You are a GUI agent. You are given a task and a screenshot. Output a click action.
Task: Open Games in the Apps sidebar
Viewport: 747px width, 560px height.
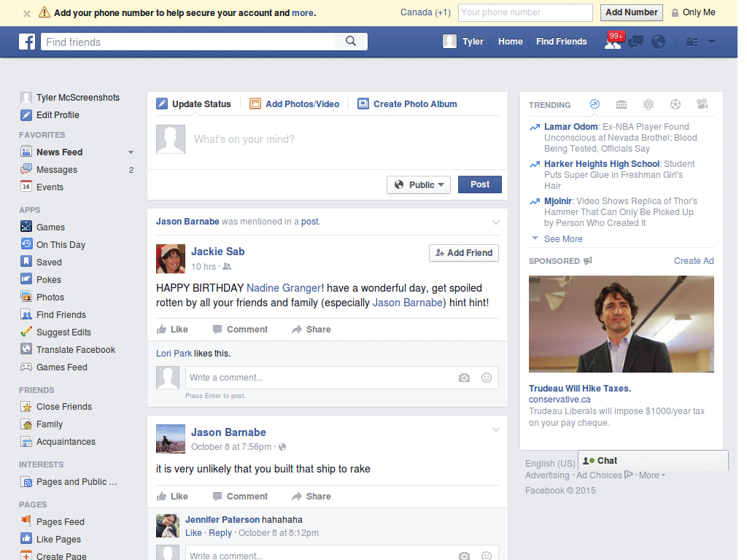pyautogui.click(x=43, y=227)
